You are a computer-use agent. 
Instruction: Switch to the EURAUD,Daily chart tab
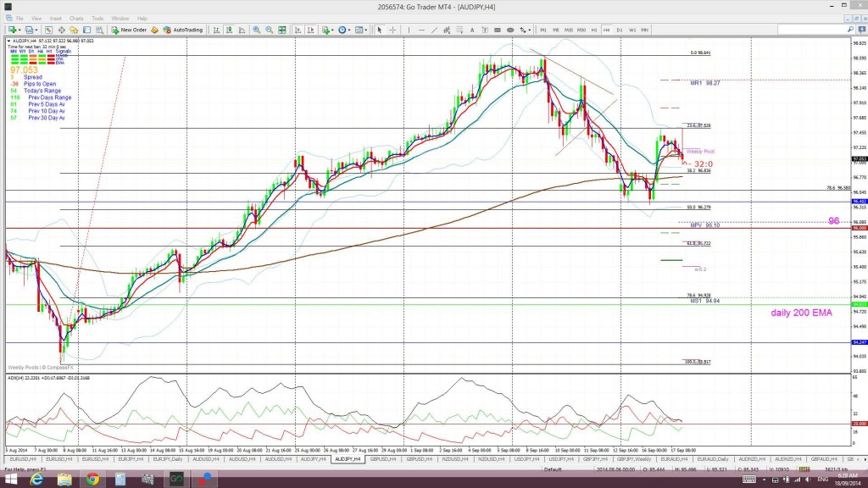(712, 459)
